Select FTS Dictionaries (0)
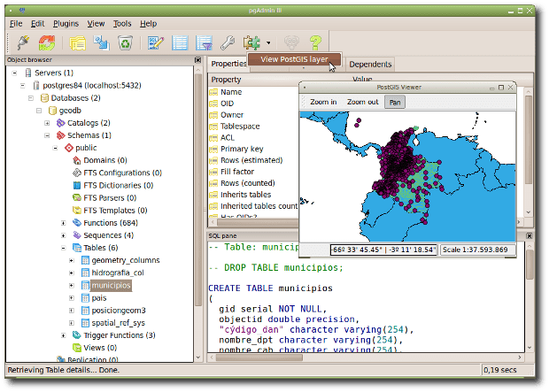Viewport: 549px width, 392px height. (x=119, y=186)
